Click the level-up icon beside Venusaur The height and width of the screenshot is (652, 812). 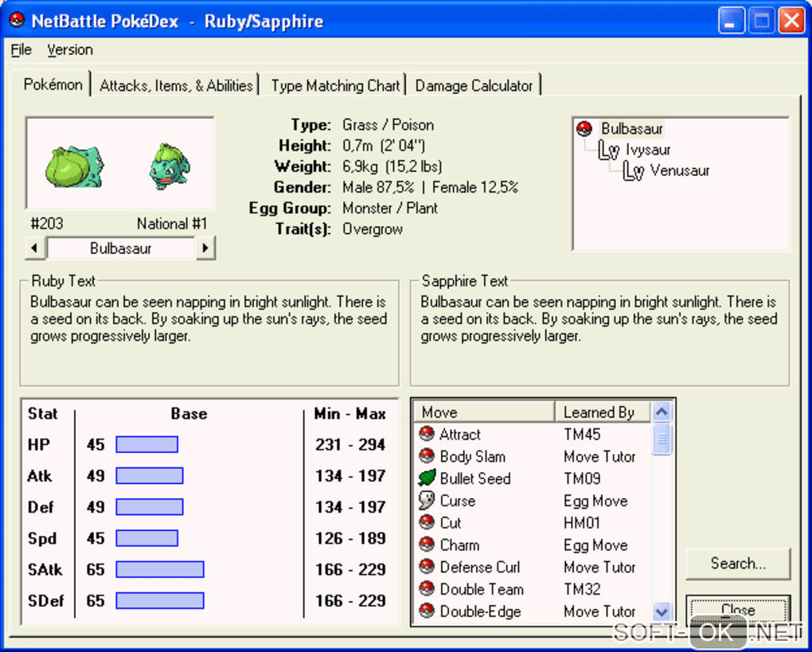(x=633, y=171)
